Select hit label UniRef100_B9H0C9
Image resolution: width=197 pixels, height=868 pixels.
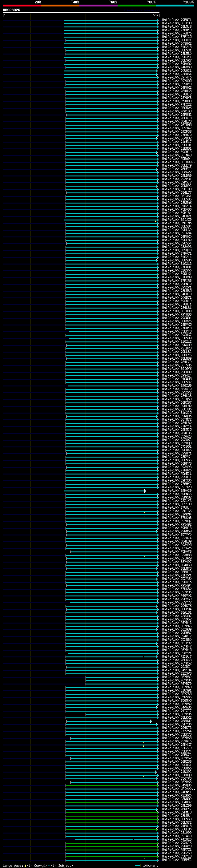(x=176, y=491)
